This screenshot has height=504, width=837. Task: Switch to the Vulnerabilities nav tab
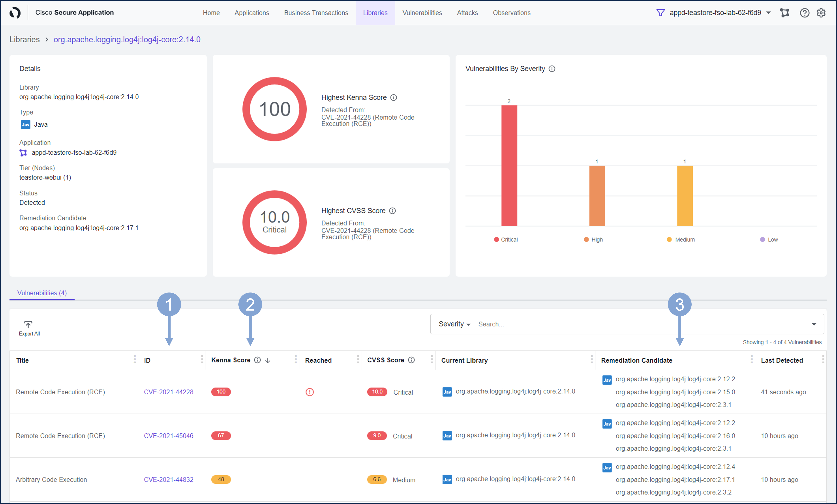coord(422,13)
